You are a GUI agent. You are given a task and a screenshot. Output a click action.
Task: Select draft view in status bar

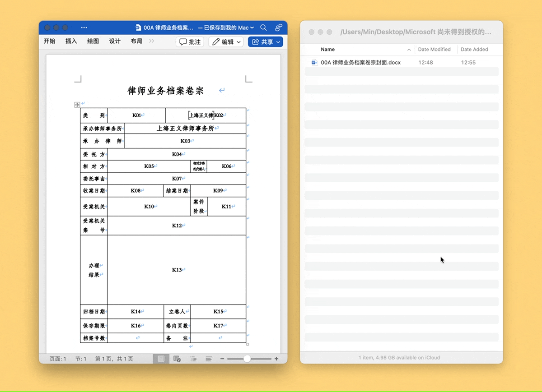pos(209,359)
